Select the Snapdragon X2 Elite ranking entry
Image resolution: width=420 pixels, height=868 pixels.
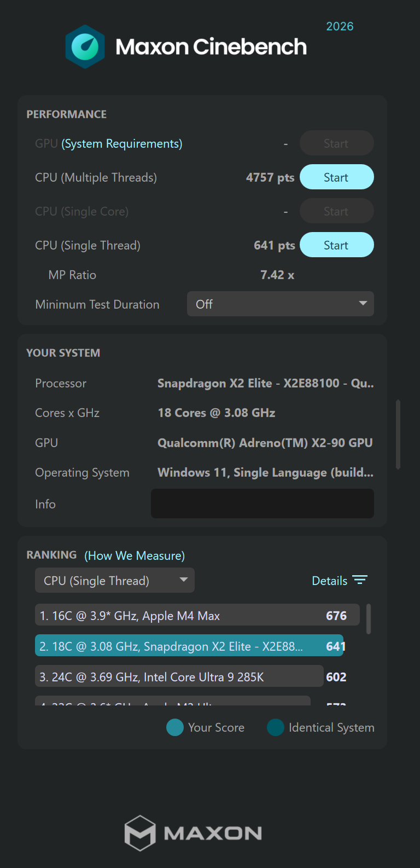tap(190, 646)
